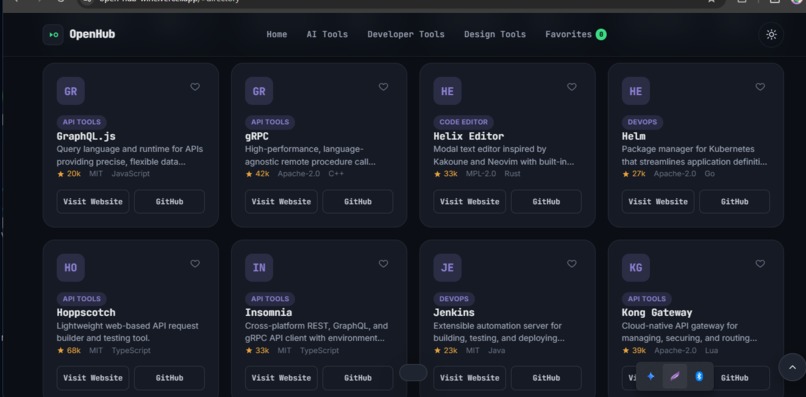The image size is (806, 397).
Task: Click the DEVOPS tag on Helm
Action: (643, 122)
